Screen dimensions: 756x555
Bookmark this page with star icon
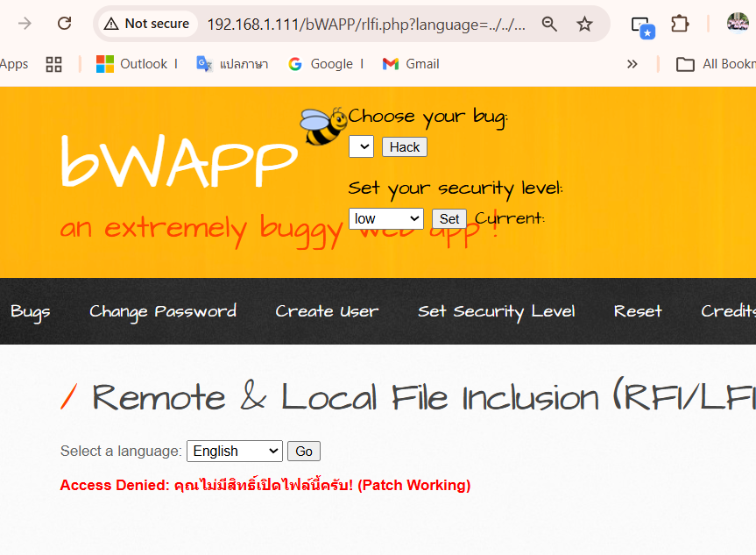(584, 24)
